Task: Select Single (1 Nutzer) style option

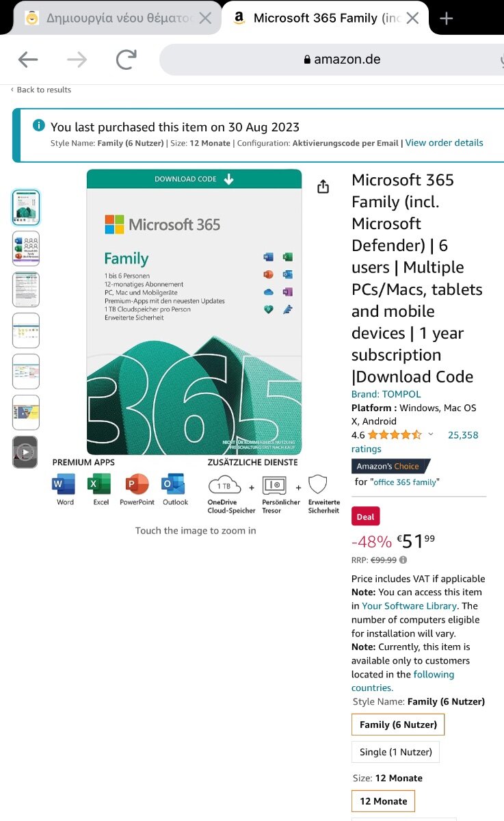Action: [396, 752]
